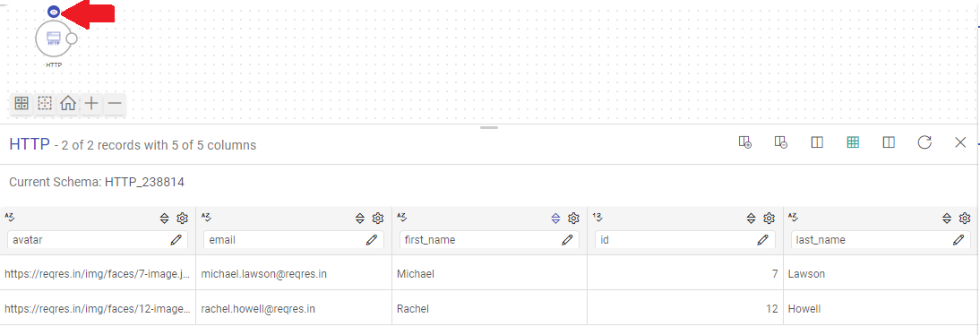Select the HTTP node on canvas
Screen dimensions: 980x335
(54, 39)
